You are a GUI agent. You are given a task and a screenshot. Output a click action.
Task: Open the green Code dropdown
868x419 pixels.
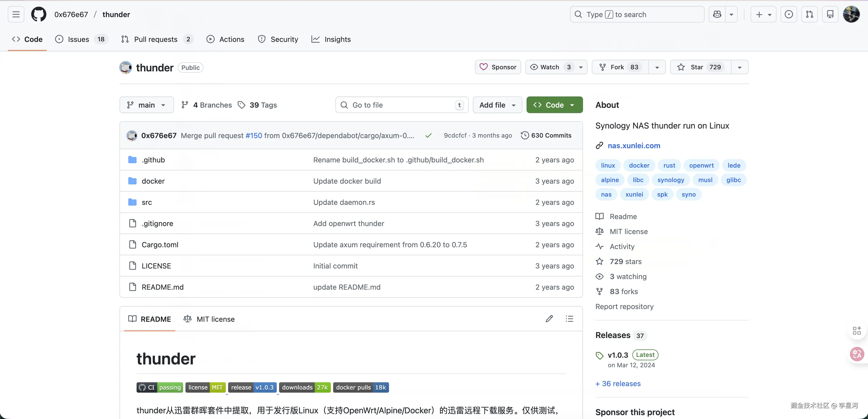[554, 105]
